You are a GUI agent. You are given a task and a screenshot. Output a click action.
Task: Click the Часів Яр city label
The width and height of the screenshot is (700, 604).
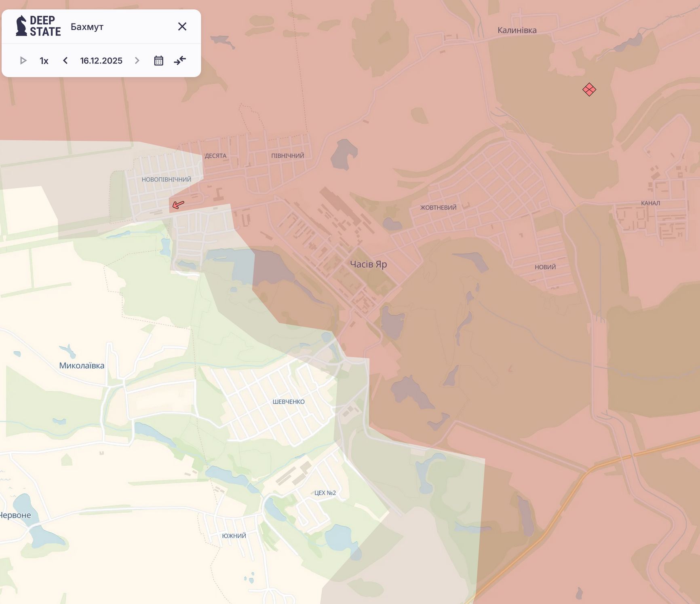coord(368,264)
